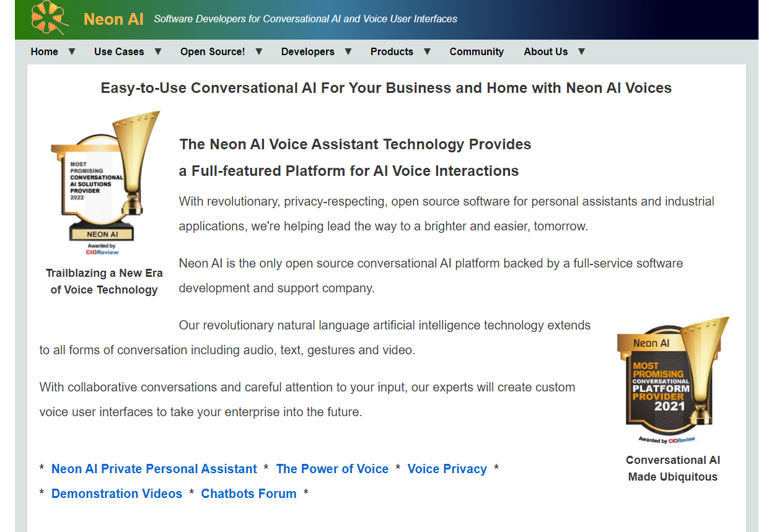
Task: Click the 'only open source conversational AI platform' paragraph
Action: click(x=431, y=276)
